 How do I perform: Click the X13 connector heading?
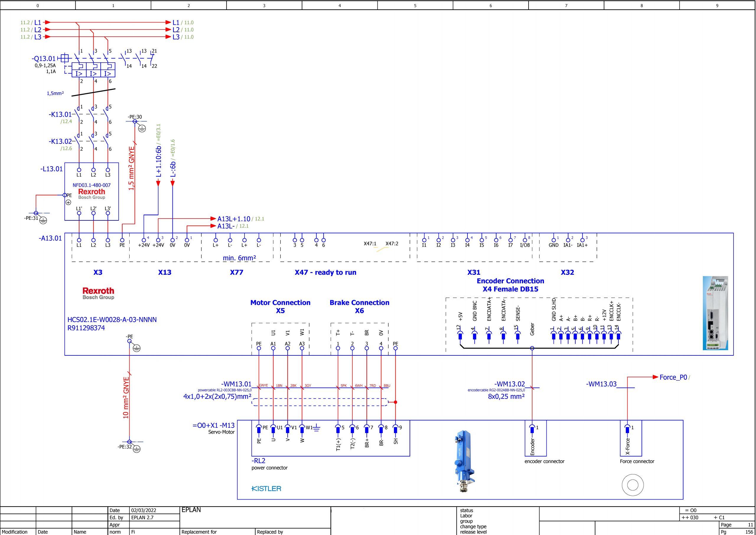pyautogui.click(x=164, y=272)
